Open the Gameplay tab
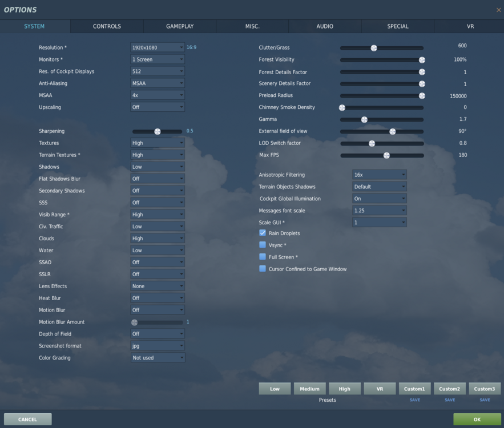 pyautogui.click(x=180, y=26)
